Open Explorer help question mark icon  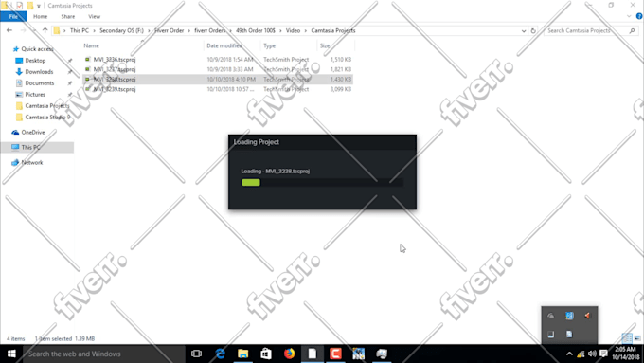pos(639,16)
